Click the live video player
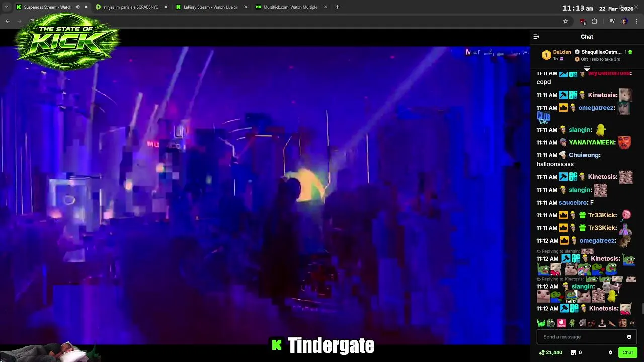The image size is (644, 362). [x=265, y=196]
